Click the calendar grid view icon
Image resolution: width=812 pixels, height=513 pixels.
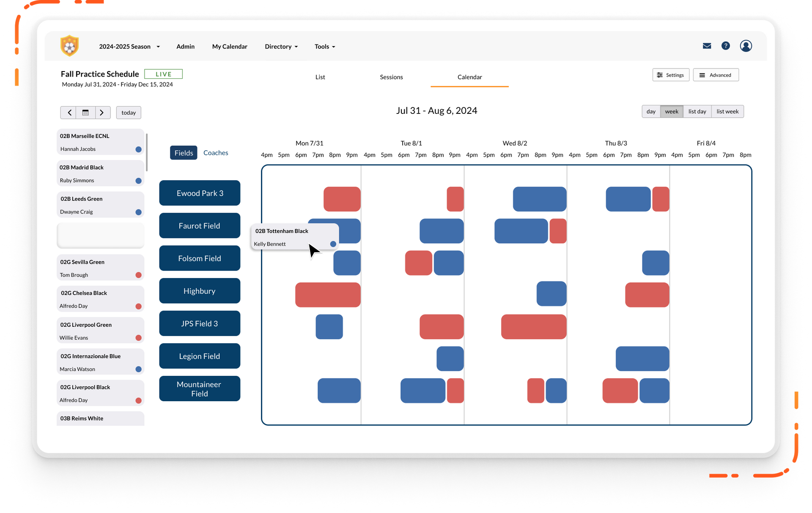point(85,112)
